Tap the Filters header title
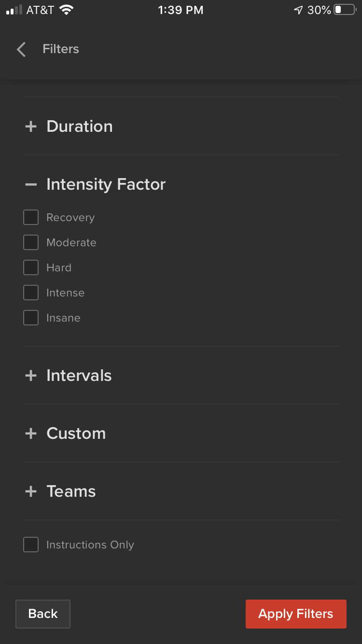Viewport: 362px width, 644px height. tap(61, 49)
